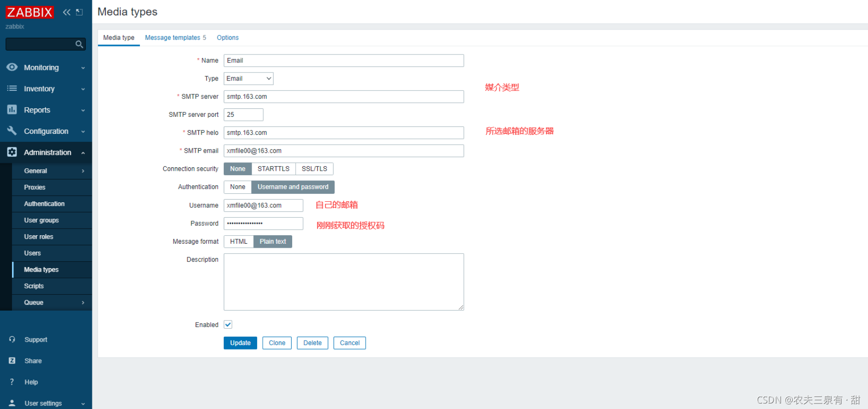Image resolution: width=868 pixels, height=409 pixels.
Task: Open the Share link
Action: 33,361
